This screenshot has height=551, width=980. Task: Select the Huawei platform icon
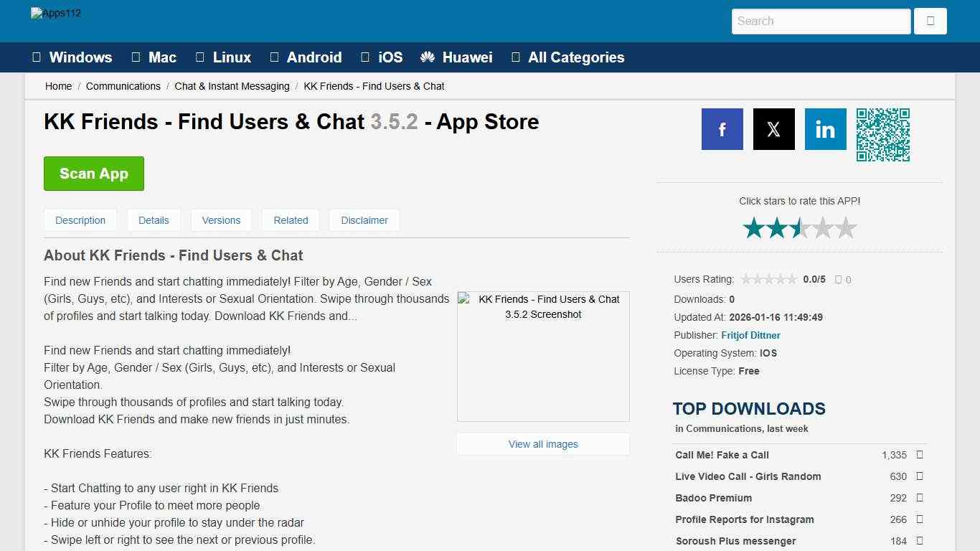coord(428,57)
